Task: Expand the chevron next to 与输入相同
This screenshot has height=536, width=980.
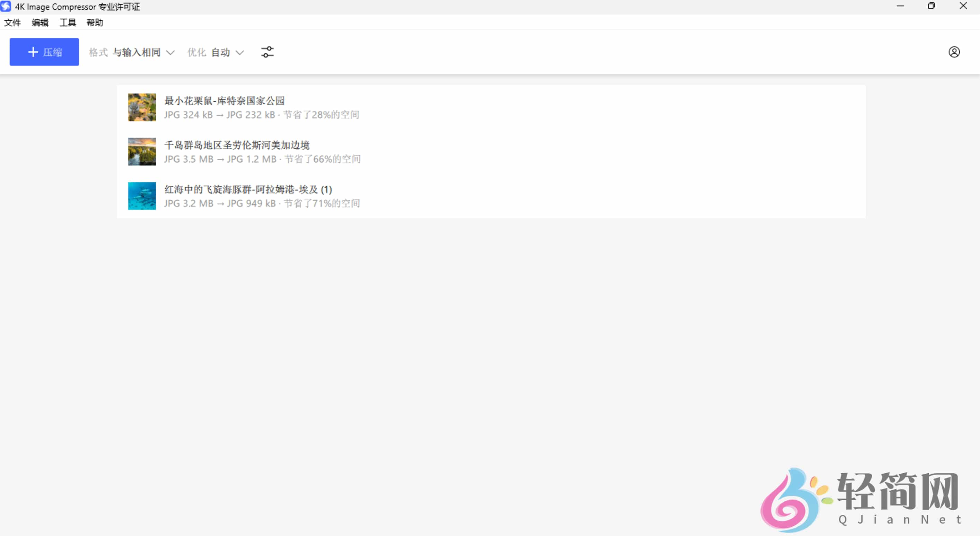Action: pos(171,53)
